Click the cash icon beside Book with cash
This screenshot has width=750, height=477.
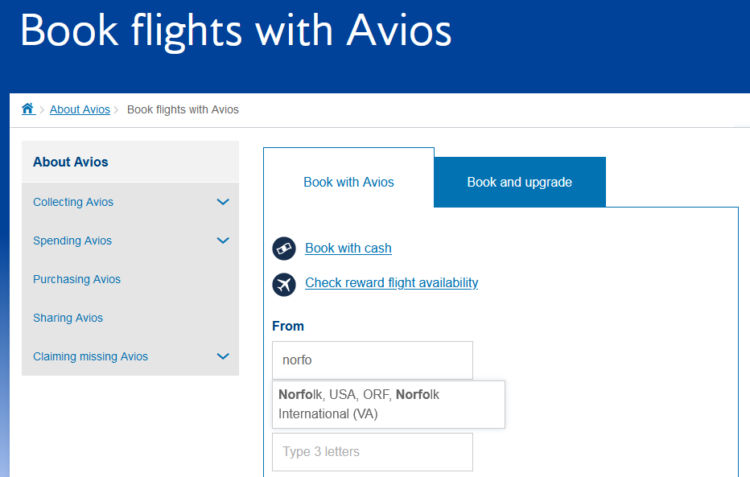284,248
